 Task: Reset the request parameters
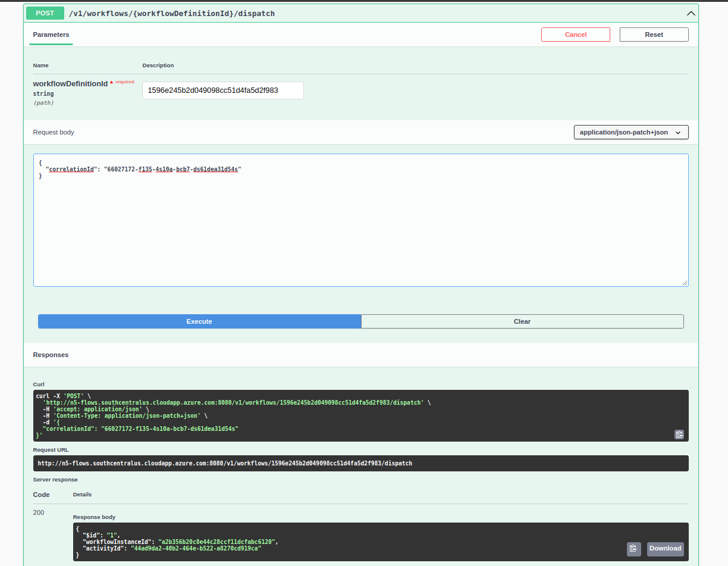(x=654, y=35)
